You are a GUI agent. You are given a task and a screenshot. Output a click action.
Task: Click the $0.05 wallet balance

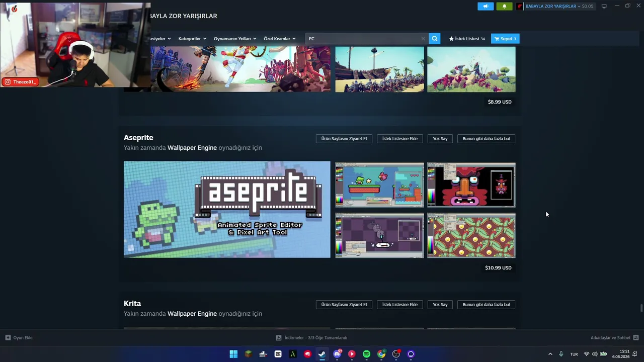click(588, 6)
